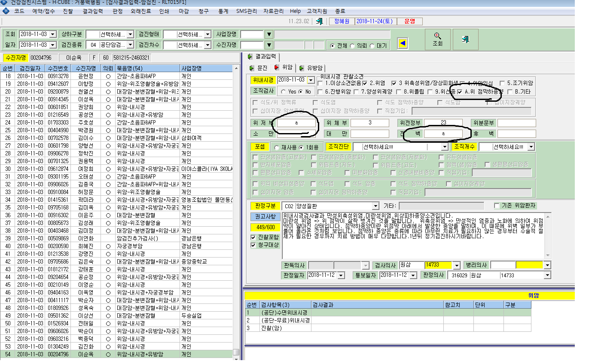Uncheck the 2.위염 checkbox

point(365,83)
